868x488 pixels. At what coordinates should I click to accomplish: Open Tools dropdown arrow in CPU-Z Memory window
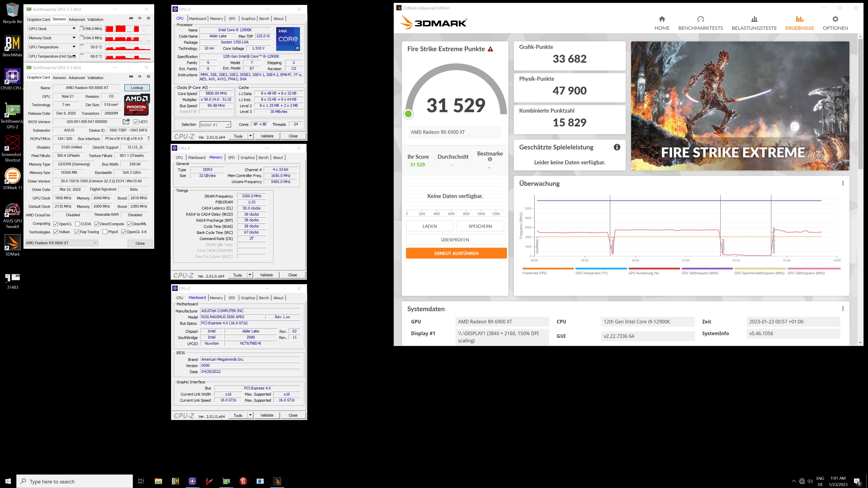pos(250,275)
